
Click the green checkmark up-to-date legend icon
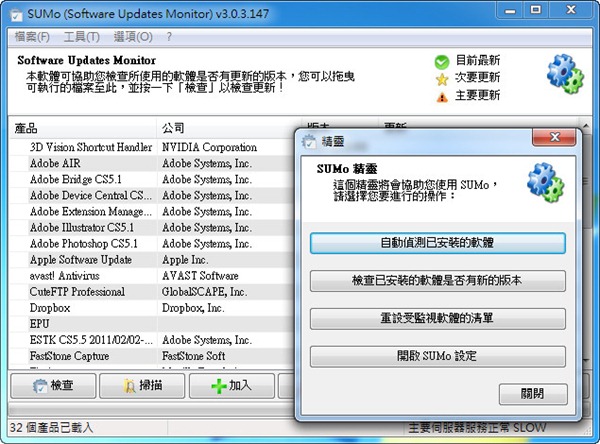pyautogui.click(x=442, y=62)
